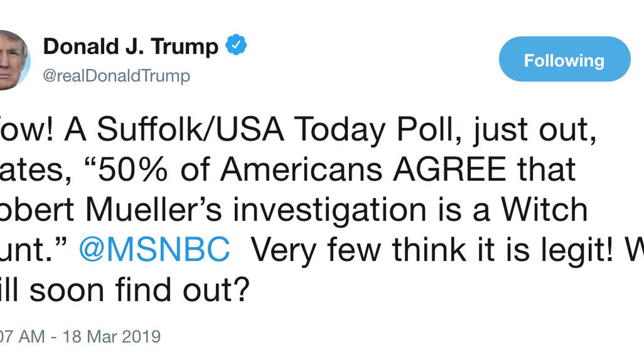Click the @realDonaldTrump handle

pos(116,75)
